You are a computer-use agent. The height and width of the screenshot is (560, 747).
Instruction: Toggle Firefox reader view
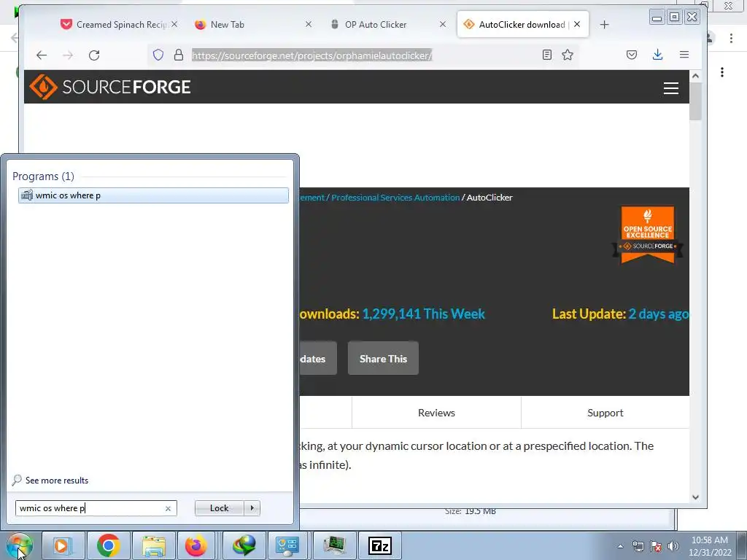[547, 55]
